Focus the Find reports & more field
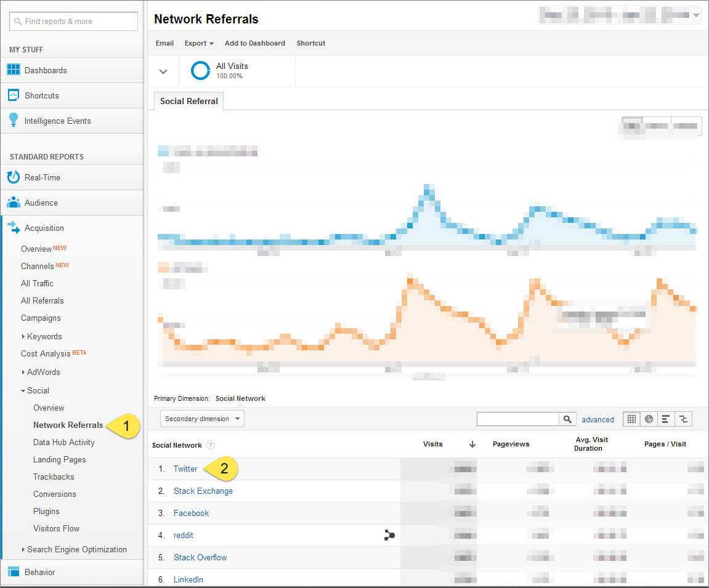The height and width of the screenshot is (588, 709). click(x=73, y=22)
